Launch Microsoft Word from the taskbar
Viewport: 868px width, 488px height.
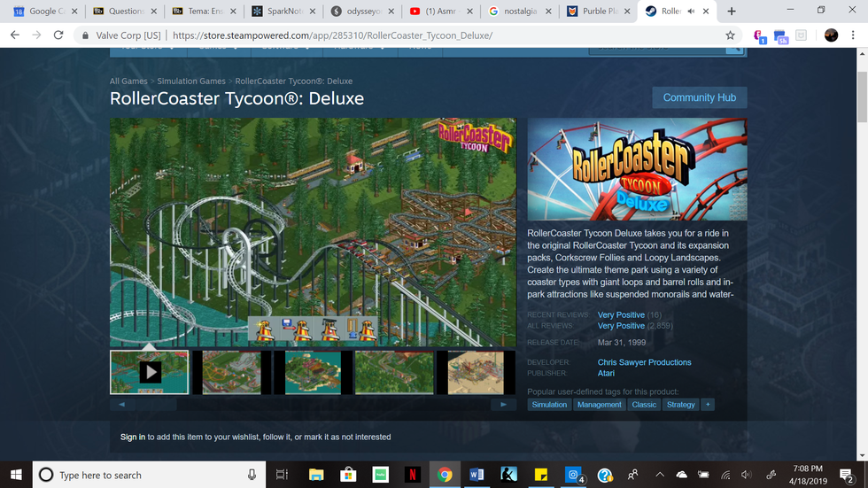(477, 475)
